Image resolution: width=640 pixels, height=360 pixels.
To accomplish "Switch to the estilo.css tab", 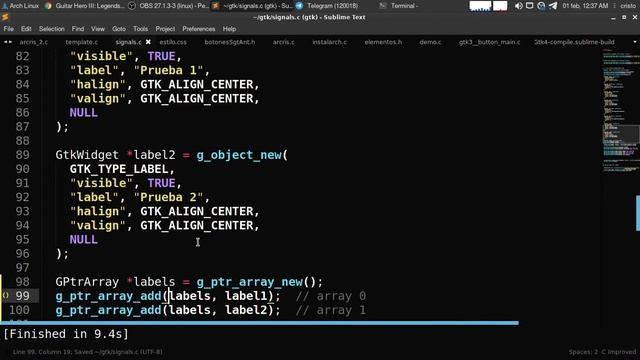I will tap(173, 42).
